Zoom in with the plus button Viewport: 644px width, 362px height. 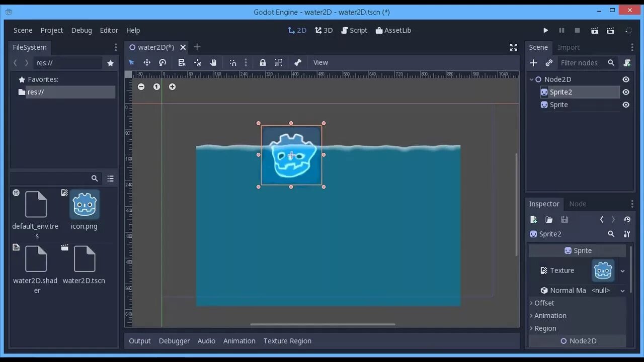click(x=172, y=86)
